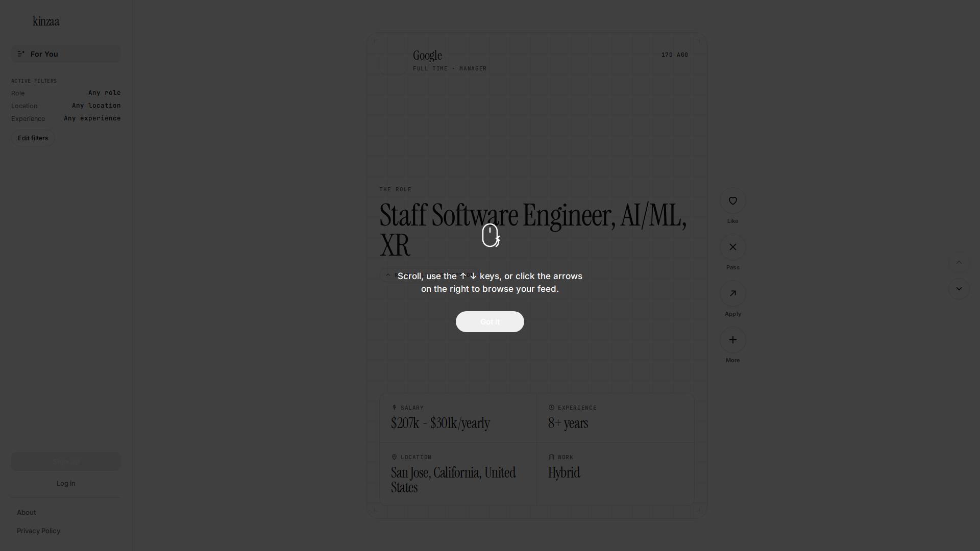Open the For You feed
The image size is (980, 551).
click(x=66, y=54)
